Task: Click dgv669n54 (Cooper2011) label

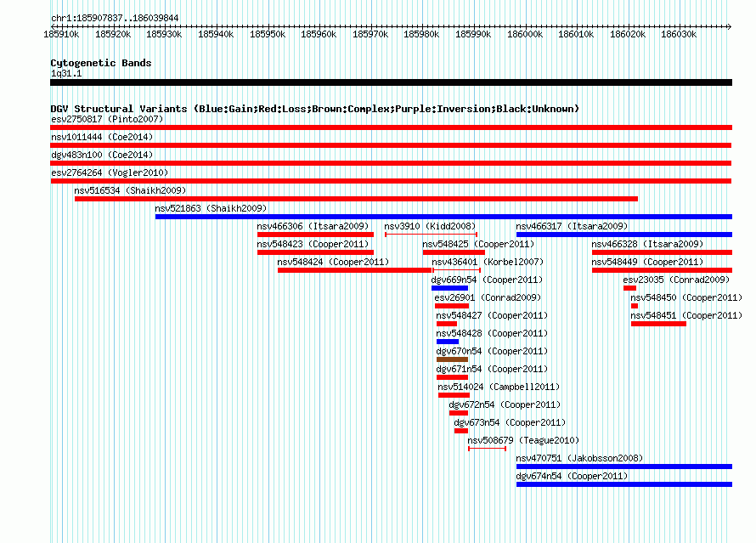Action: (x=487, y=280)
